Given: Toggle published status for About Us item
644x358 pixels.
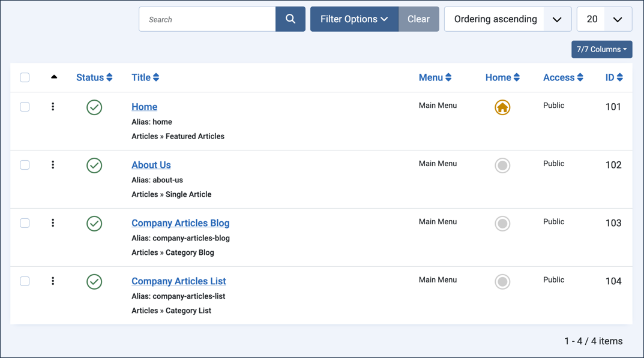Looking at the screenshot, I should [94, 166].
